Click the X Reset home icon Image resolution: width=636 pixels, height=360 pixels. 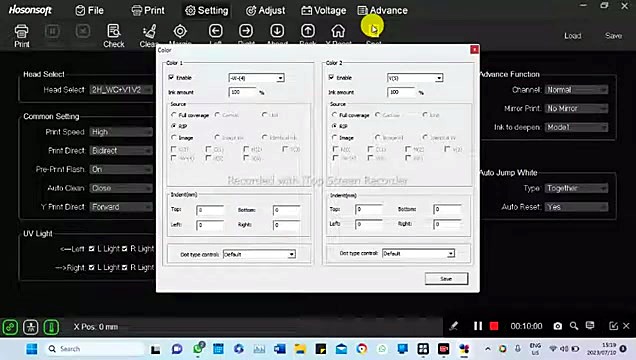[x=338, y=31]
